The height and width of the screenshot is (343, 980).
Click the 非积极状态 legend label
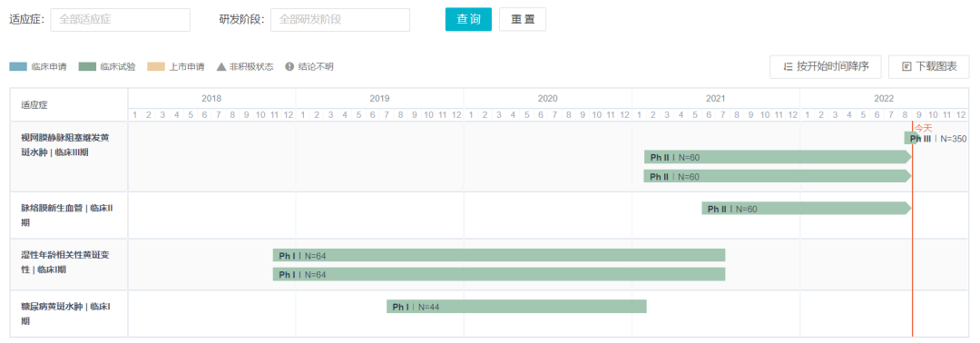[x=251, y=67]
